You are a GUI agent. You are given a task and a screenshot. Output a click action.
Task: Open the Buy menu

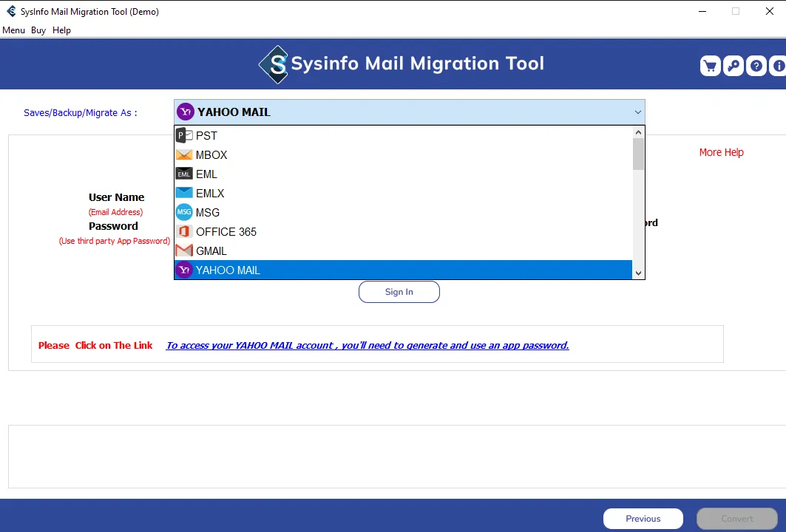(38, 30)
